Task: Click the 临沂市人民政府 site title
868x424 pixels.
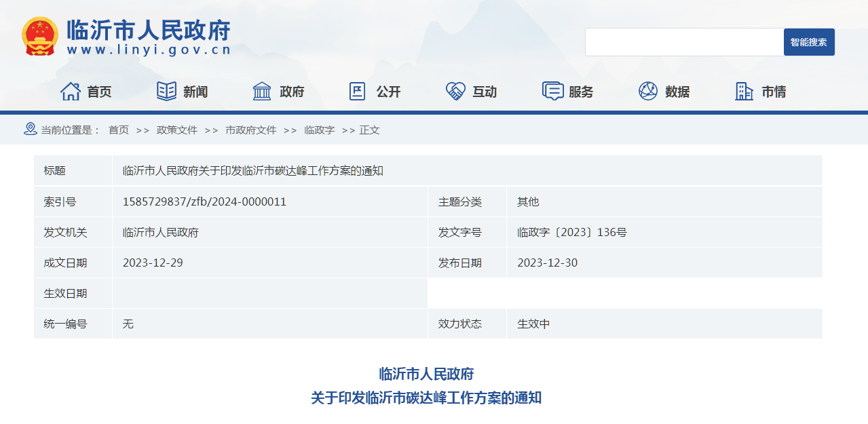Action: tap(149, 31)
